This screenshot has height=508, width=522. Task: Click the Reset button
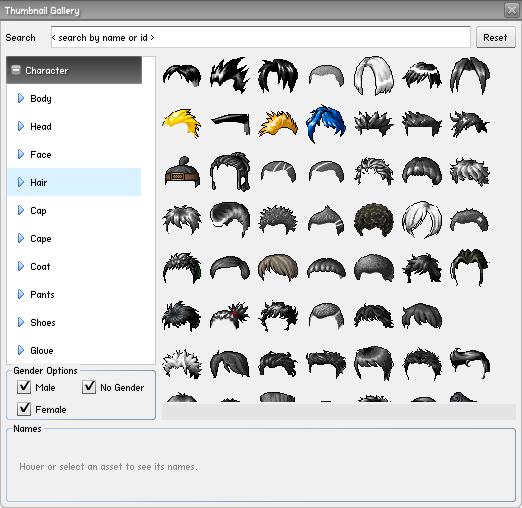pos(496,37)
